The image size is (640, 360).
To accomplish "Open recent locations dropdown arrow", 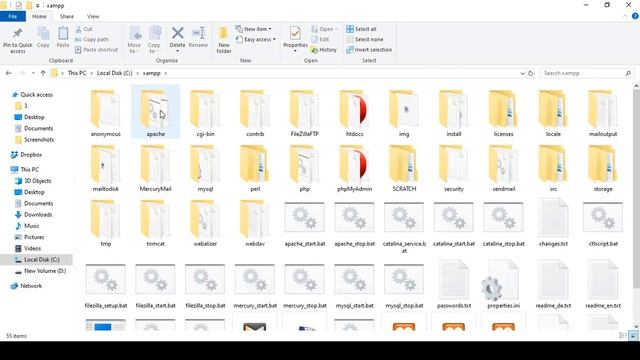I will pyautogui.click(x=33, y=73).
